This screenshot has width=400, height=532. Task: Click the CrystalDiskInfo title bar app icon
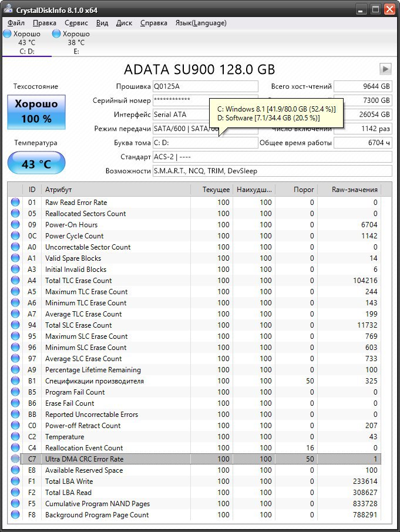(x=8, y=9)
